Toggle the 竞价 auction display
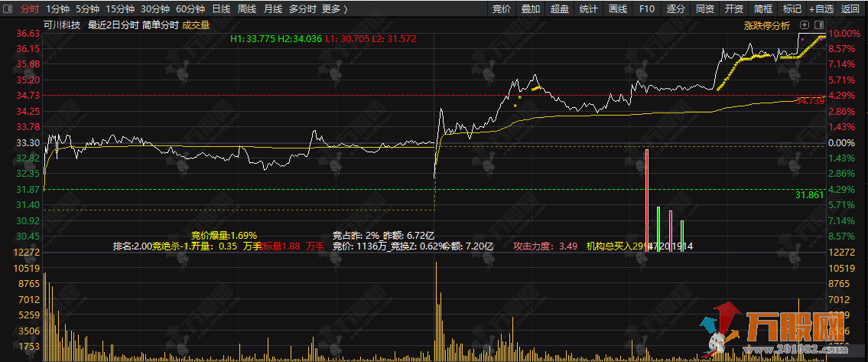Viewport: 868px width, 362px height. tap(501, 9)
